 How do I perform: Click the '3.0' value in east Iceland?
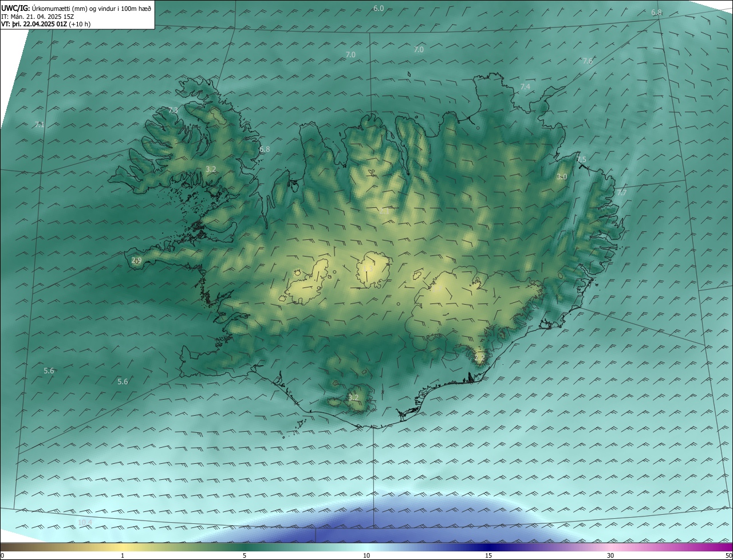(562, 176)
